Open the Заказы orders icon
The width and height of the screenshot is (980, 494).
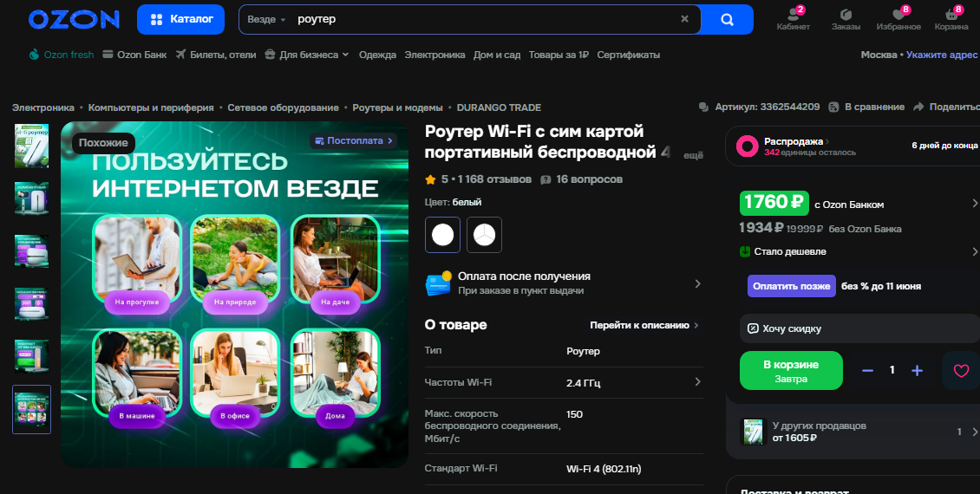(x=846, y=19)
